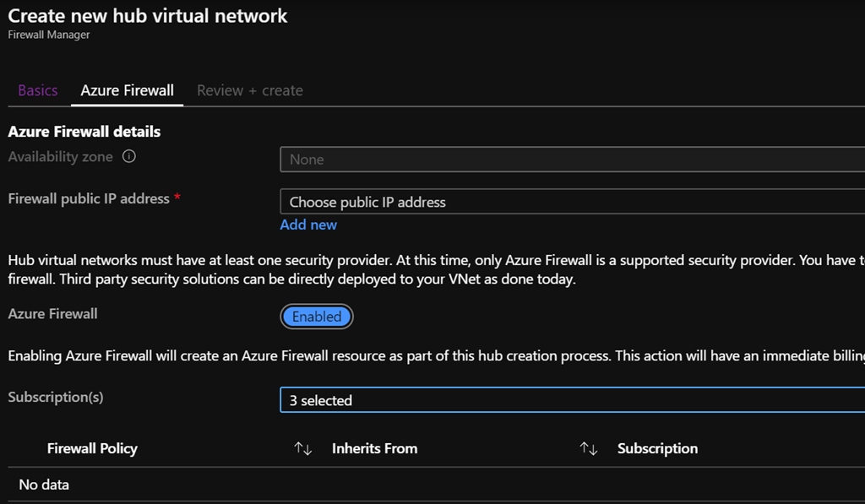Viewport: 865px width, 504px height.
Task: Select the Azure Firewall tab
Action: [x=128, y=90]
